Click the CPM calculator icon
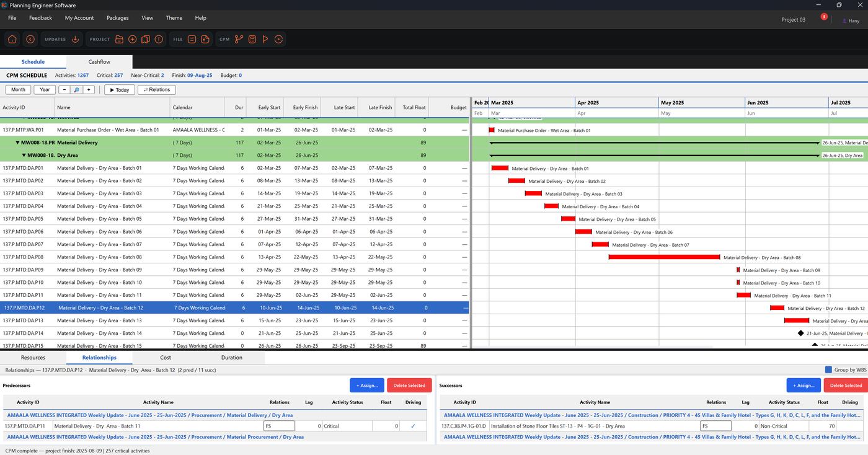868x455 pixels. point(252,39)
